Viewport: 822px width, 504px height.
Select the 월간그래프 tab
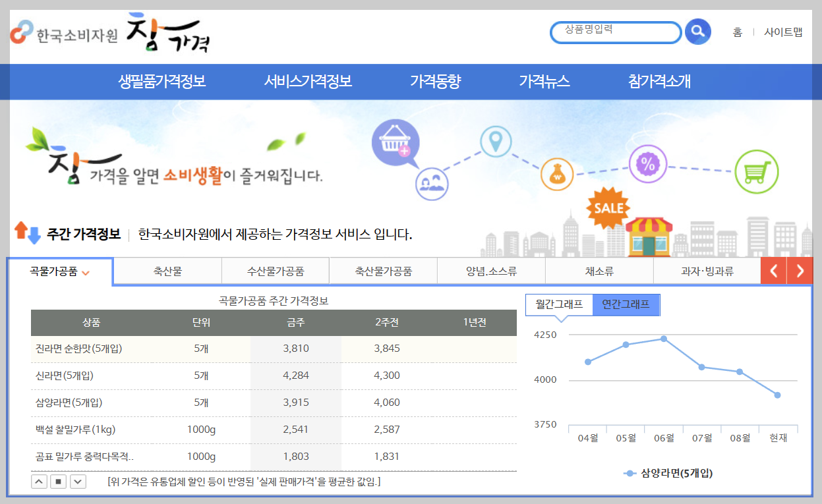(x=559, y=304)
